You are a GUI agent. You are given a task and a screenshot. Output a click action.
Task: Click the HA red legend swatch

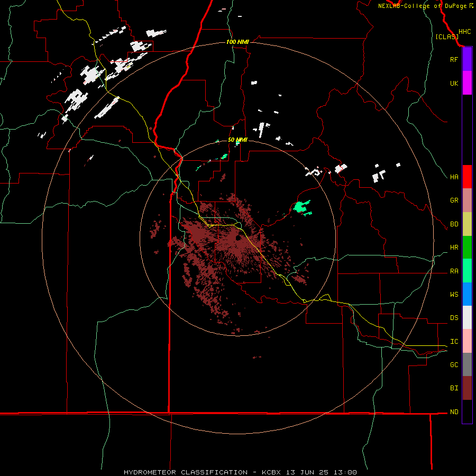click(467, 177)
